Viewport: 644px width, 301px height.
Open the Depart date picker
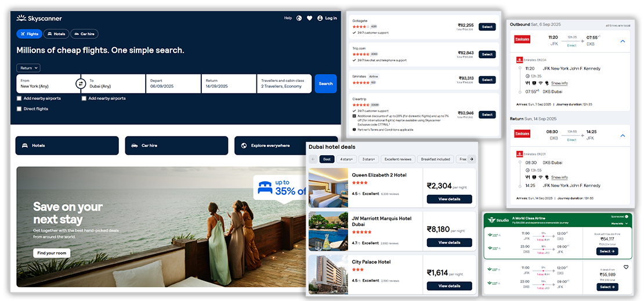[173, 84]
